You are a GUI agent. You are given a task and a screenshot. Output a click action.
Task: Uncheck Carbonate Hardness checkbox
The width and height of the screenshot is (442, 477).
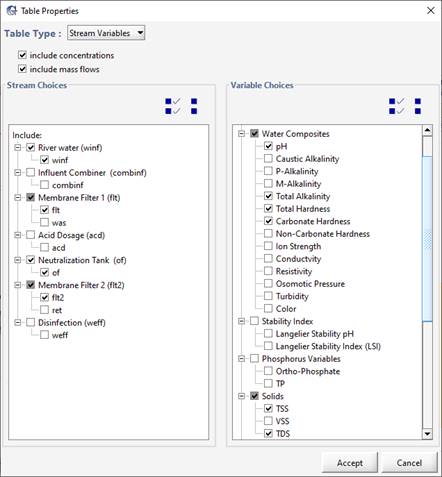(x=268, y=221)
